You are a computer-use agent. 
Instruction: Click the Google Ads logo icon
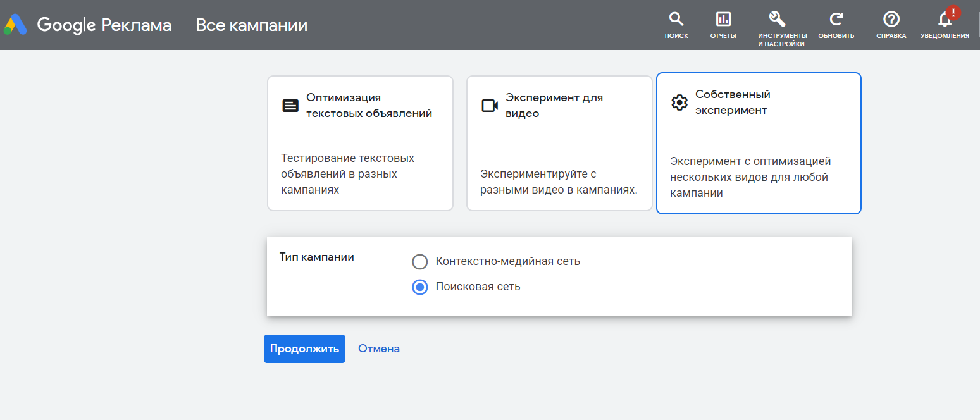(x=15, y=25)
